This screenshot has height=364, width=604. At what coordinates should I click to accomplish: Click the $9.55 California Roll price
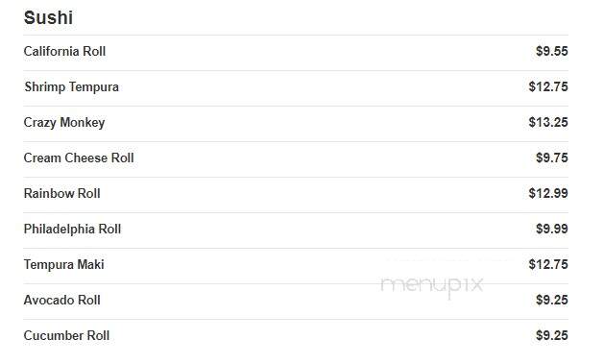point(551,51)
